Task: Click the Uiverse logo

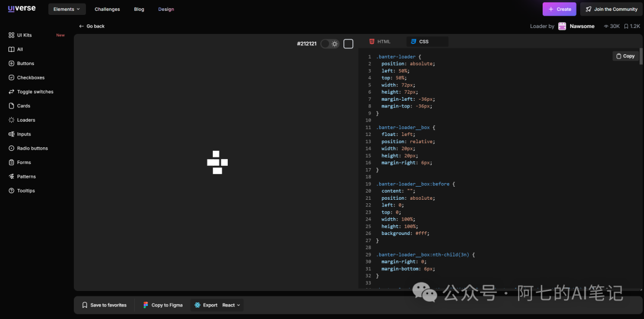Action: 21,8
